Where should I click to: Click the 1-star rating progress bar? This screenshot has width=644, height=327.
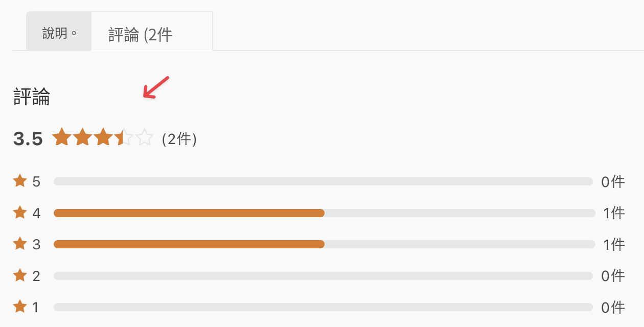(x=323, y=307)
